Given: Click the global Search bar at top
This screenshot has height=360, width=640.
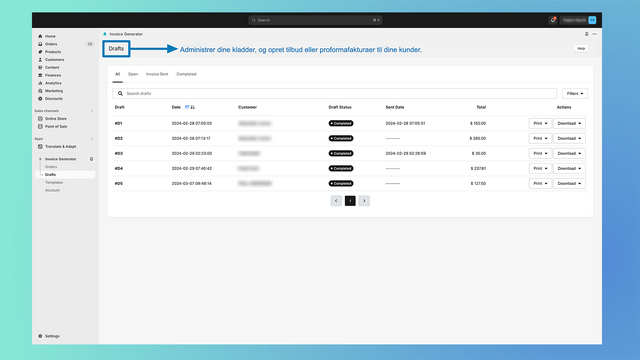Looking at the screenshot, I should [315, 20].
